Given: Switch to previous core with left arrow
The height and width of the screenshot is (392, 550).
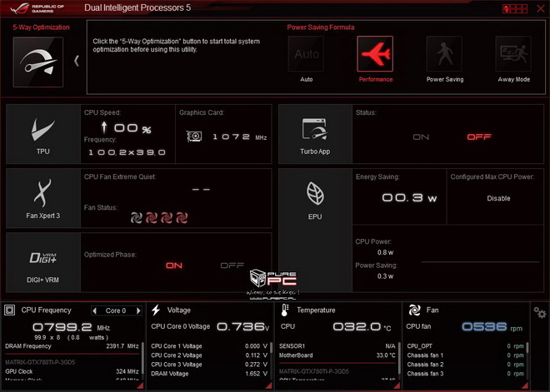Looking at the screenshot, I should (94, 310).
